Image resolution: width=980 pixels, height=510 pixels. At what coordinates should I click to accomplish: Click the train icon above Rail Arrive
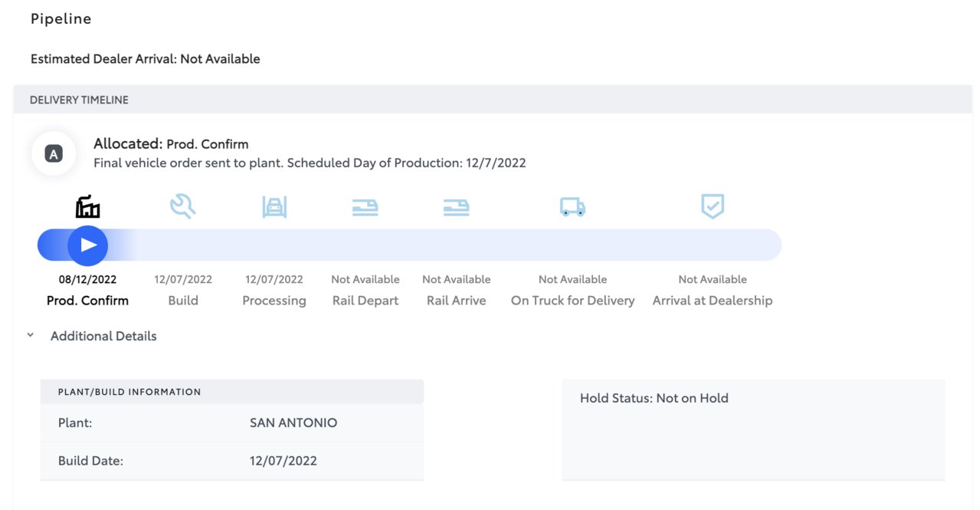point(457,207)
